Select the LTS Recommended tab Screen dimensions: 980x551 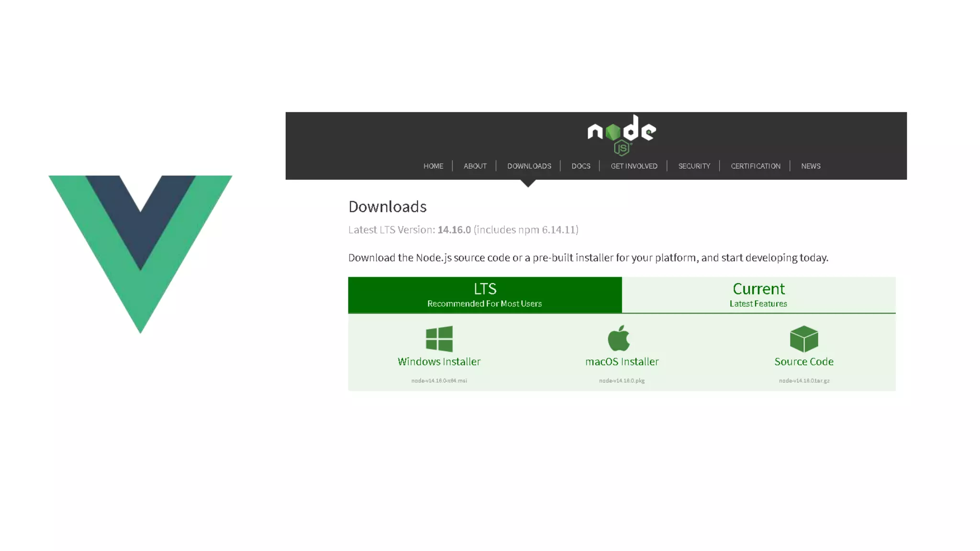point(485,295)
